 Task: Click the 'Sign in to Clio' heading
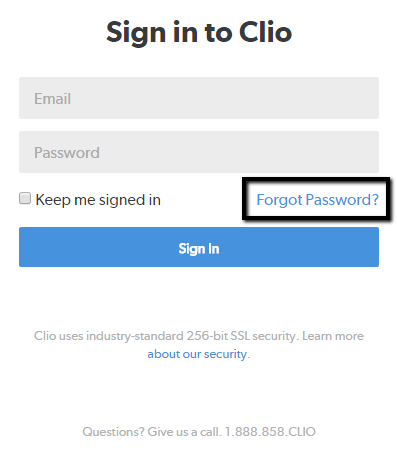coord(199,33)
